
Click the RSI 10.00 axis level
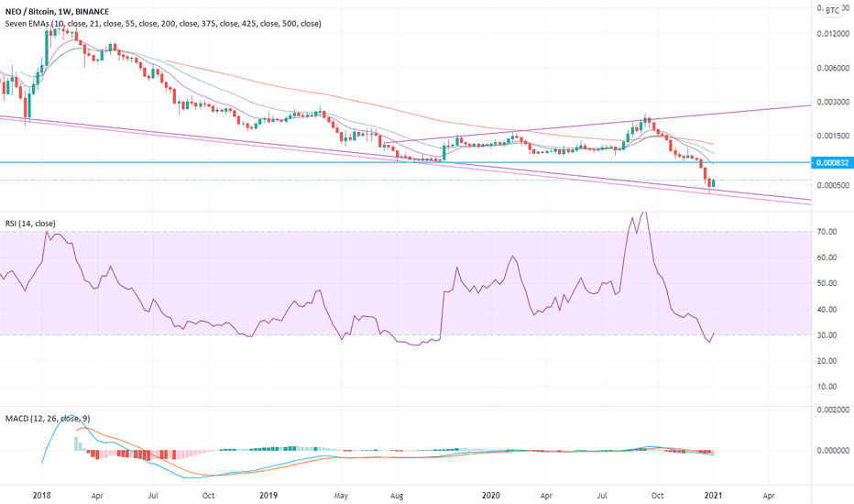coord(827,387)
